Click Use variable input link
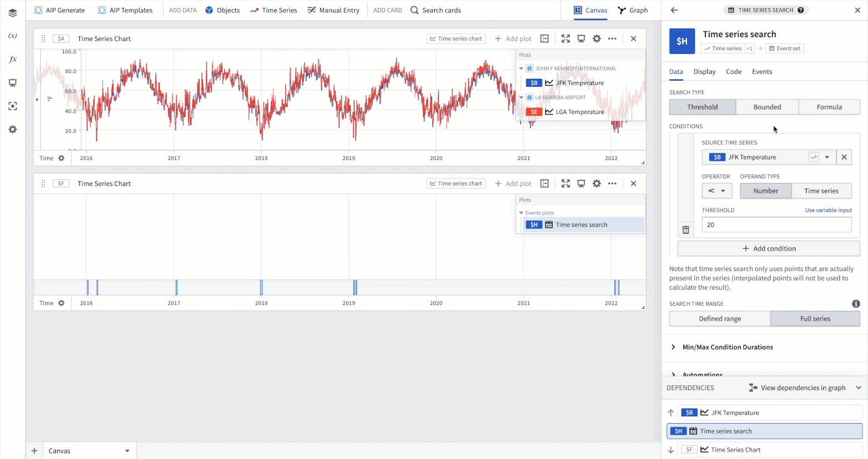Image resolution: width=868 pixels, height=459 pixels. (x=828, y=210)
